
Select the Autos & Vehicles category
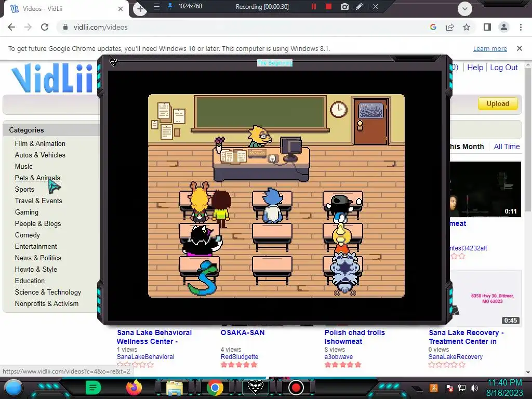click(40, 155)
